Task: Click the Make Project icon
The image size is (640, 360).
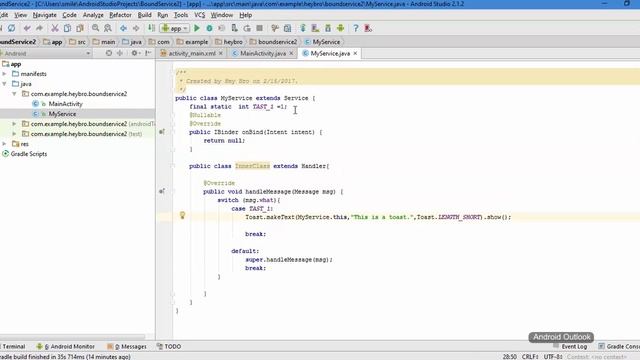Action: [151, 28]
